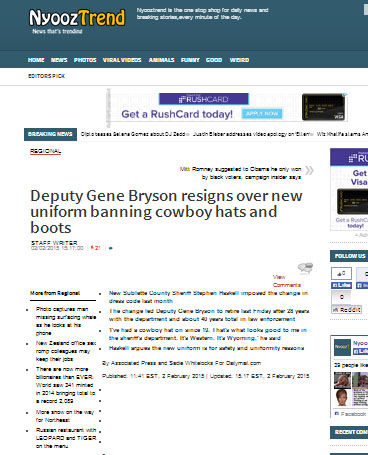The image size is (368, 455).
Task: Go to the Animals section
Action: [x=161, y=60]
